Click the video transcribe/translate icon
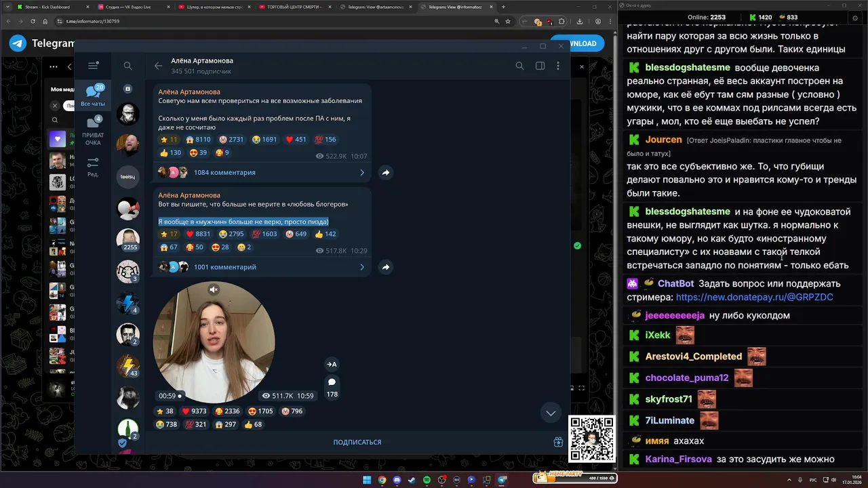868x488 pixels. (x=332, y=364)
